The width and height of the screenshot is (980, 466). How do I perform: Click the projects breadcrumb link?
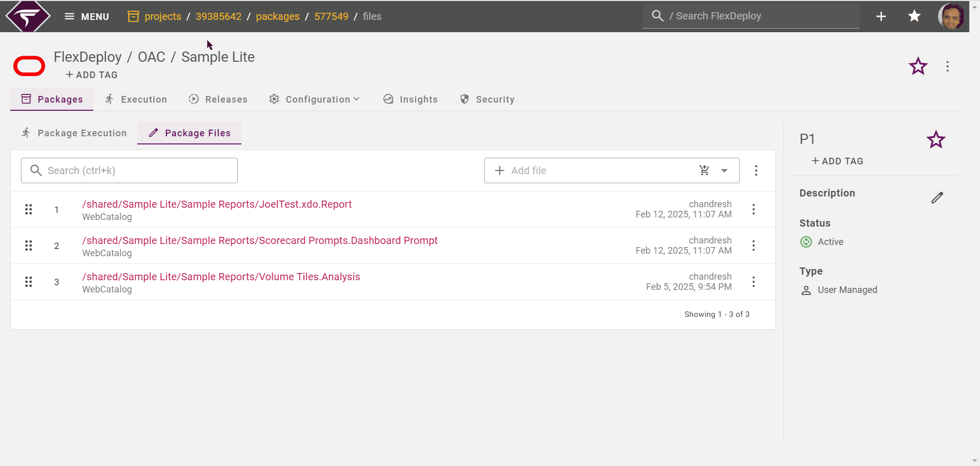pyautogui.click(x=163, y=16)
